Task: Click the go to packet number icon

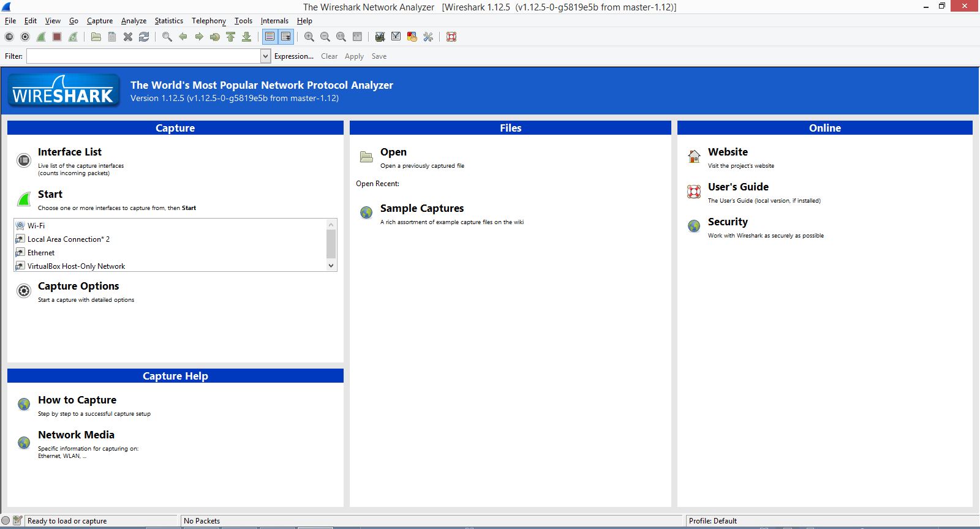Action: pyautogui.click(x=215, y=37)
